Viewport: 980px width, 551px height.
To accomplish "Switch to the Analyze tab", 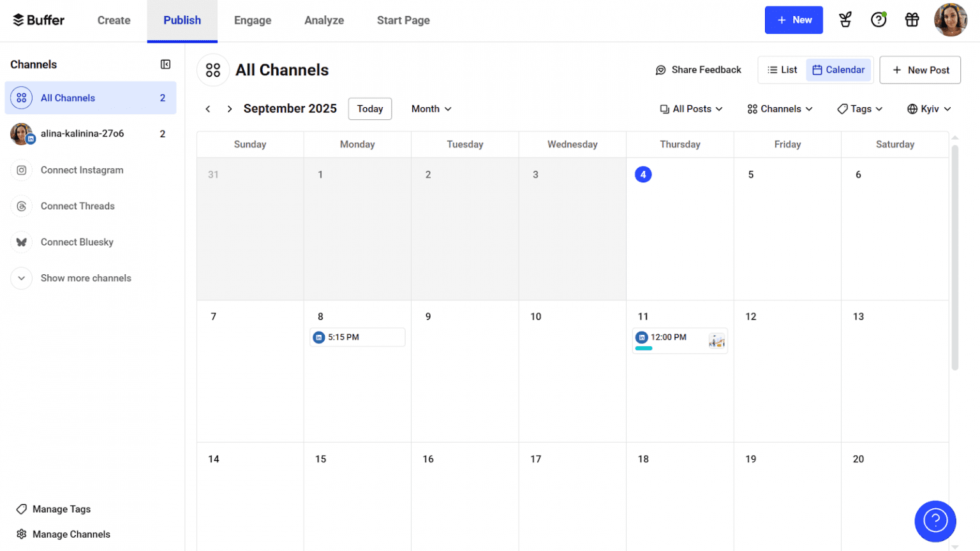I will (x=324, y=20).
